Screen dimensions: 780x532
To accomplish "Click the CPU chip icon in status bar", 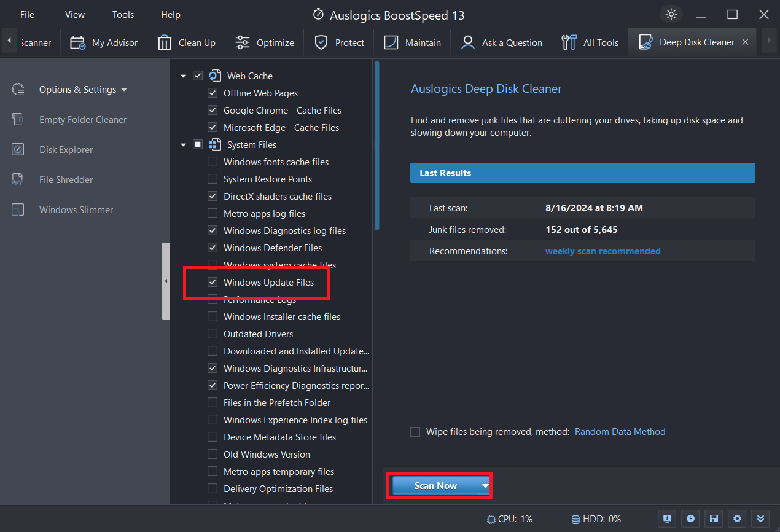I will point(491,519).
